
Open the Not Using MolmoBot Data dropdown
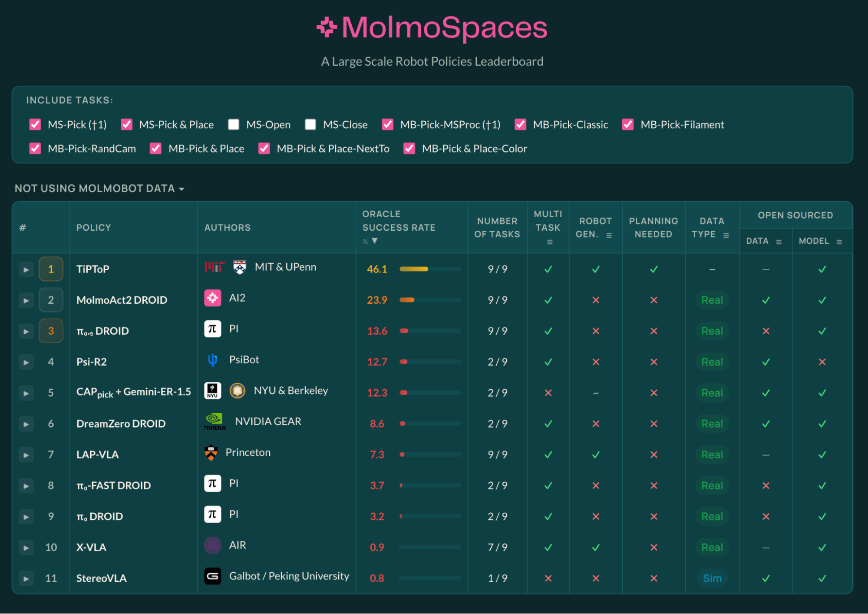click(x=99, y=189)
